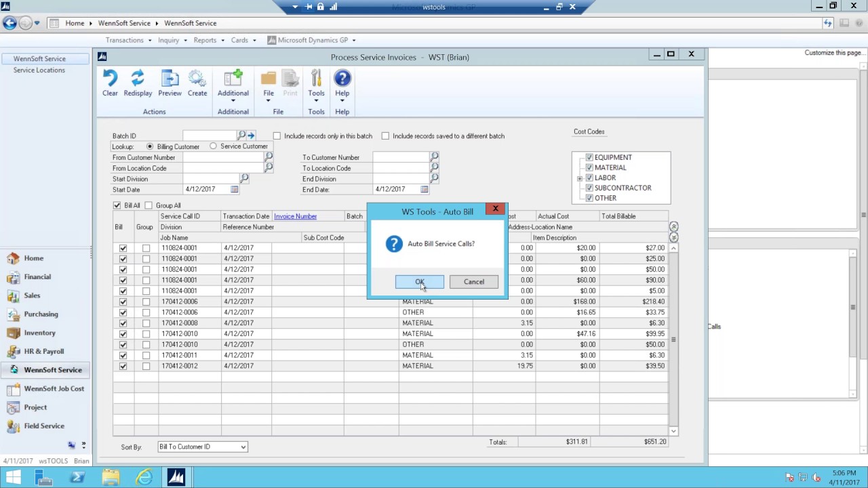The height and width of the screenshot is (488, 868).
Task: Open From Location Code lookup magnifier
Action: coord(269,167)
